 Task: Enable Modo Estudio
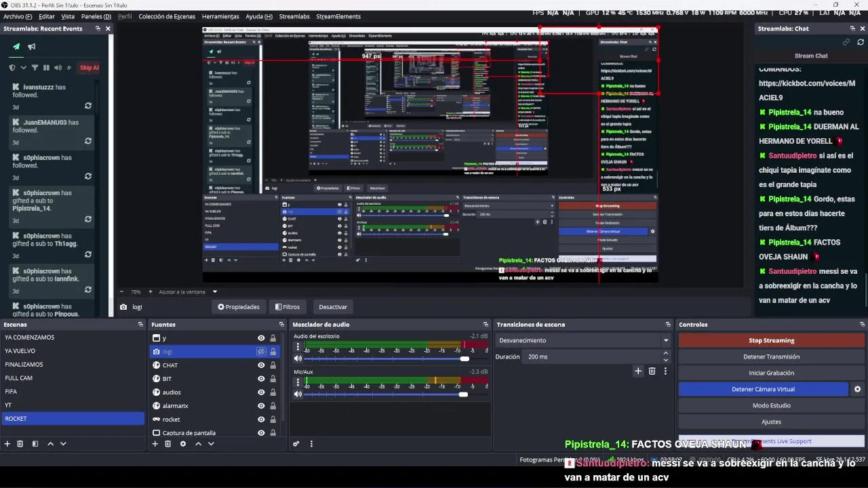click(771, 405)
